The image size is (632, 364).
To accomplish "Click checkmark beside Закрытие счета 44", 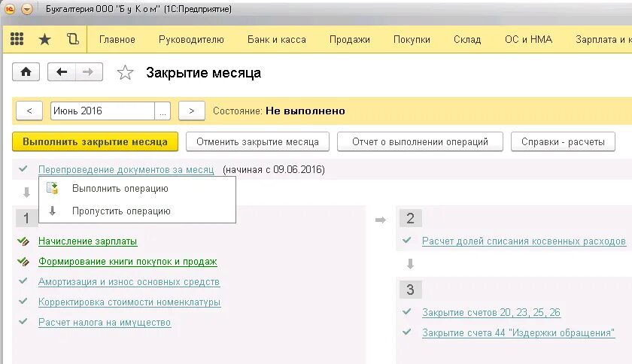I will click(407, 332).
